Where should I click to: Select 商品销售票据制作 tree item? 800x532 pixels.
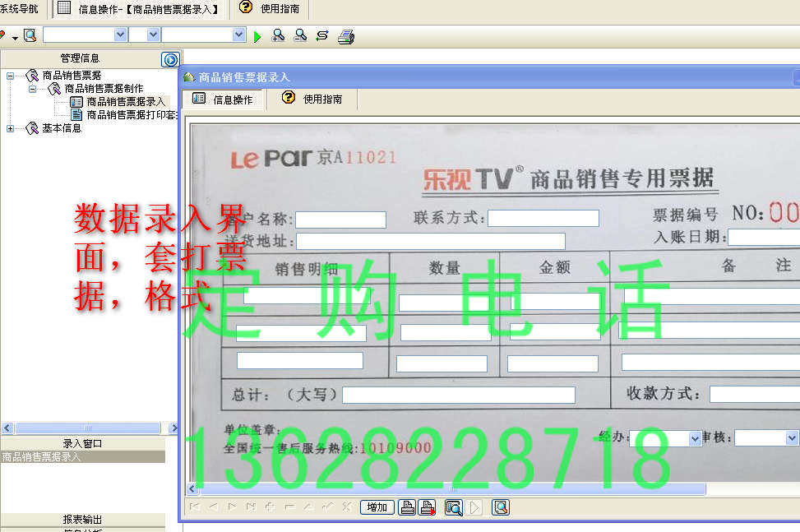(x=104, y=88)
